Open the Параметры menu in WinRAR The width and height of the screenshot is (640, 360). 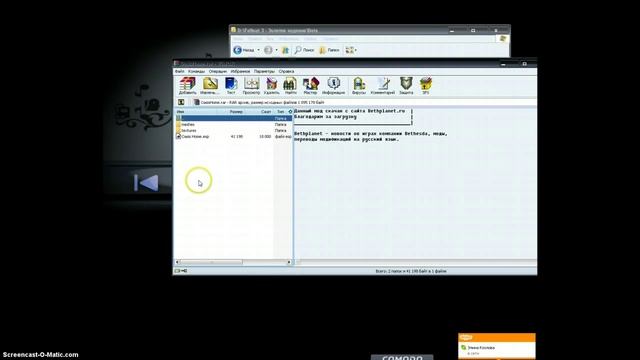click(264, 71)
